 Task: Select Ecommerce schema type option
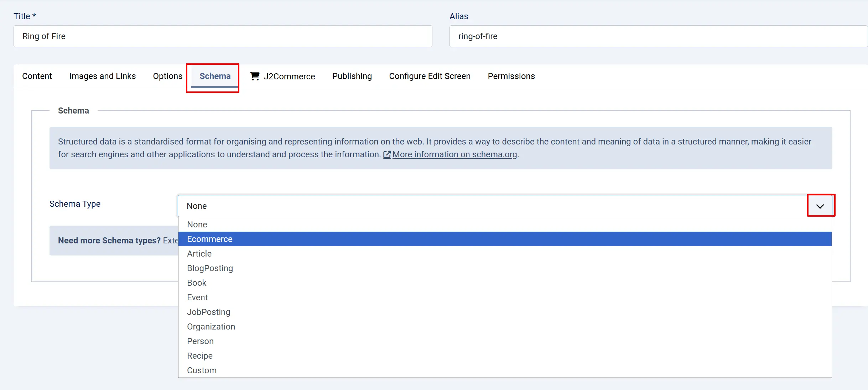[505, 239]
